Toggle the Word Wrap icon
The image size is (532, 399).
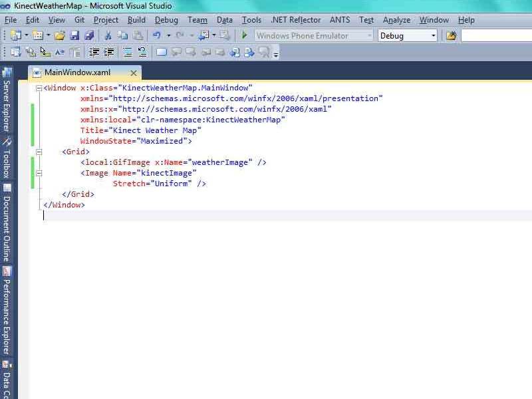pos(74,53)
